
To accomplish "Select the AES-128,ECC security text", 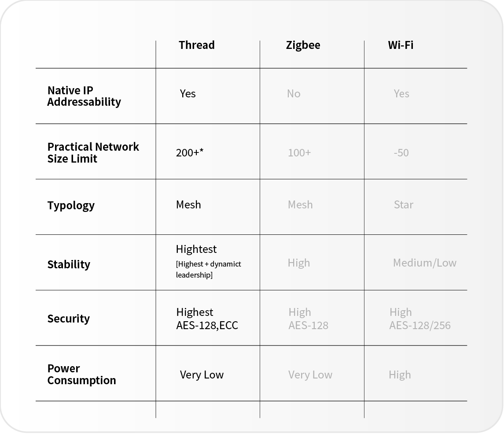I will pos(207,326).
